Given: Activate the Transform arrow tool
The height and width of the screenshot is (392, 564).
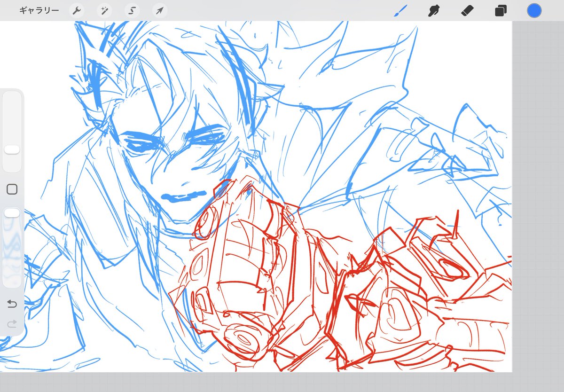Looking at the screenshot, I should [160, 11].
